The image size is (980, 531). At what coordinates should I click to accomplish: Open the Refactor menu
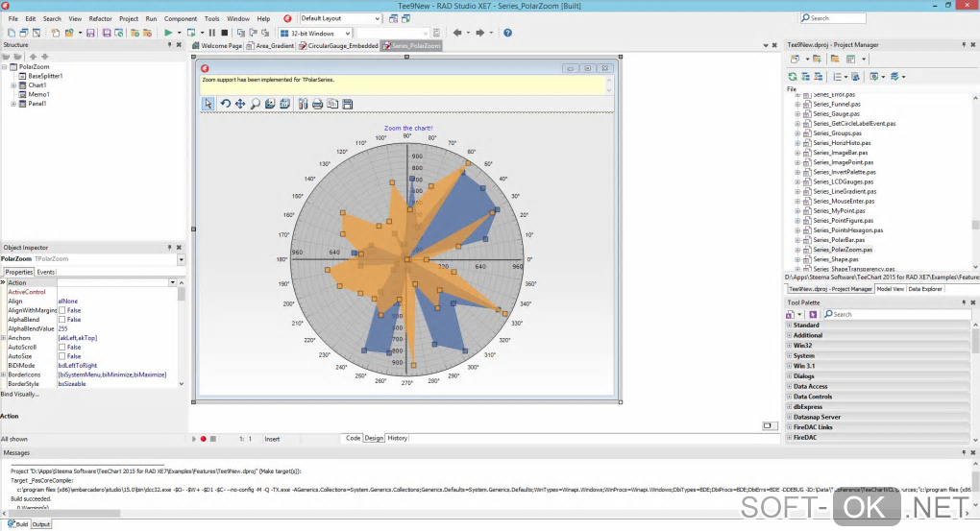coord(100,18)
